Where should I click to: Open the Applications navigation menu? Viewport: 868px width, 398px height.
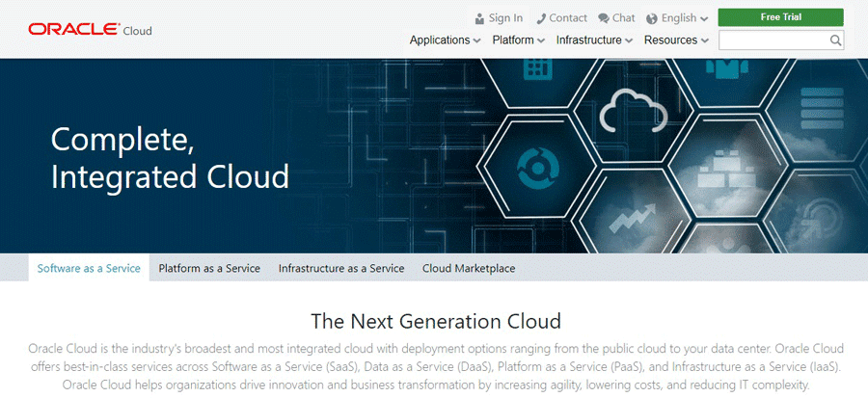[x=445, y=40]
